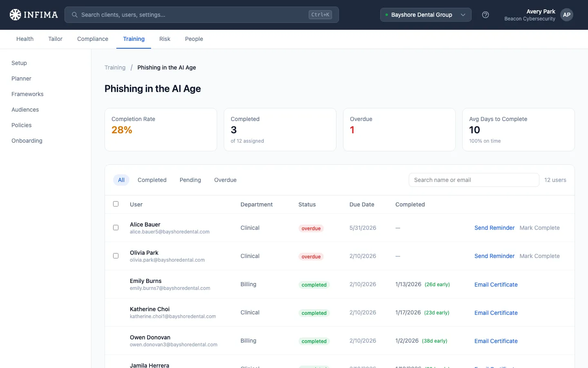The image size is (588, 368).
Task: Open Policies in the sidebar
Action: pyautogui.click(x=22, y=125)
